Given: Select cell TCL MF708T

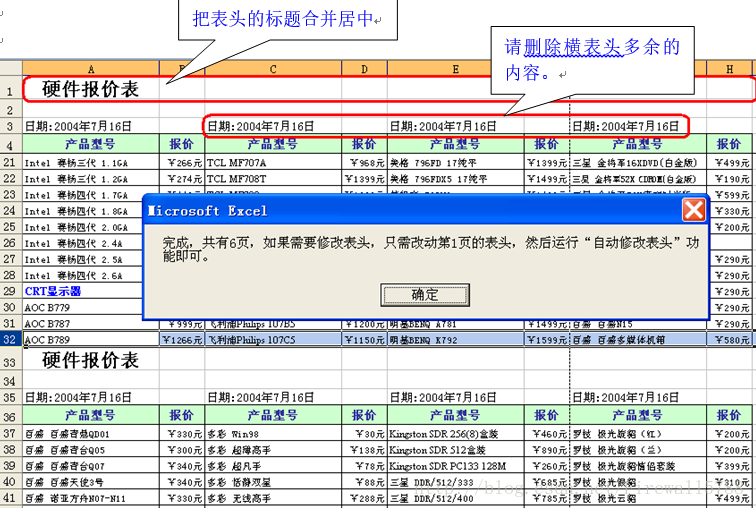Looking at the screenshot, I should coord(273,179).
